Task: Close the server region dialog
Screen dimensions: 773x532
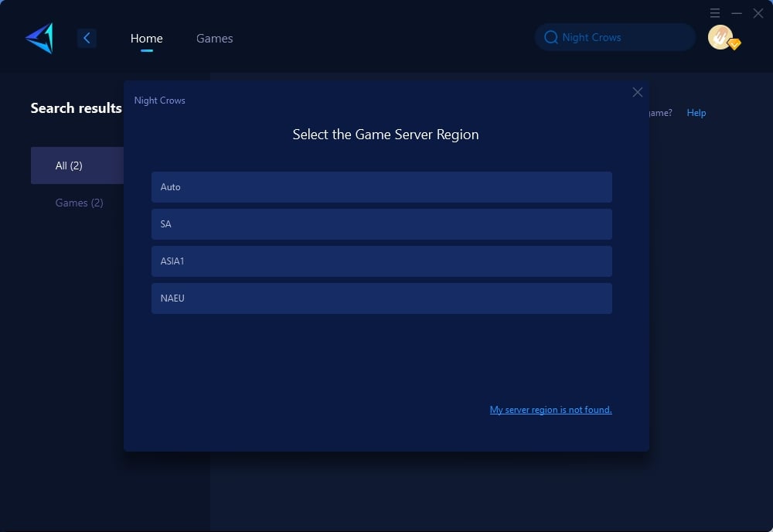Action: 638,92
